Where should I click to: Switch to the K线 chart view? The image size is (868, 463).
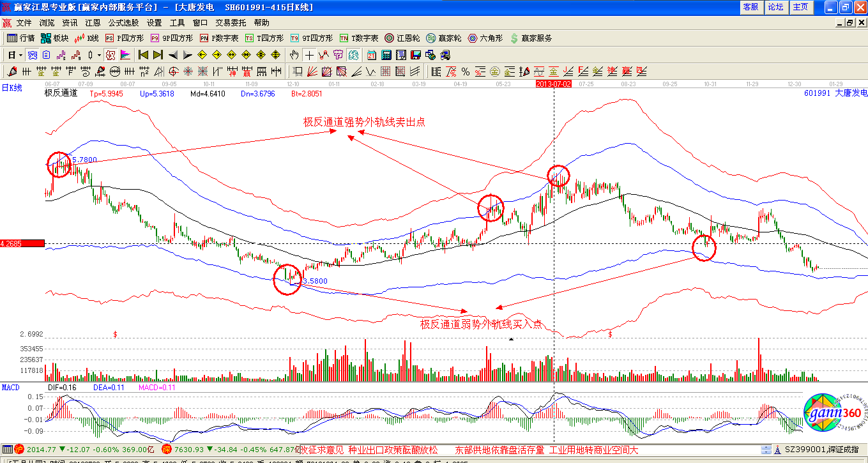tap(86, 38)
